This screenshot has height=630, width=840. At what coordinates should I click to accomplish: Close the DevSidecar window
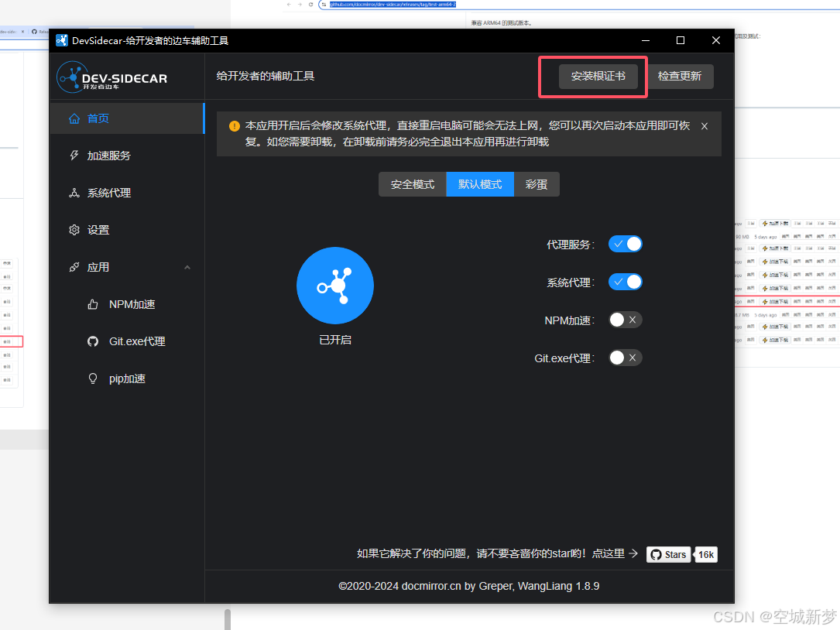coord(715,41)
